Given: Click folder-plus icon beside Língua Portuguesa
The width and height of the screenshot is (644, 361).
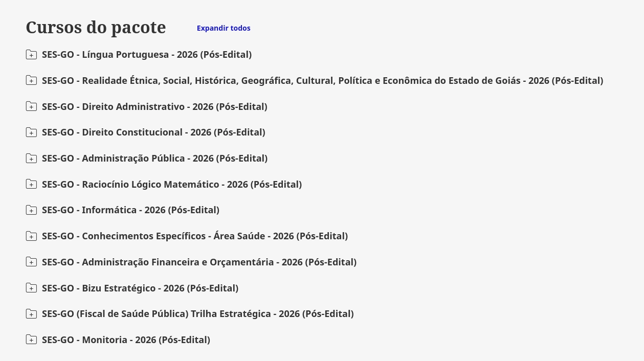Looking at the screenshot, I should 31,55.
